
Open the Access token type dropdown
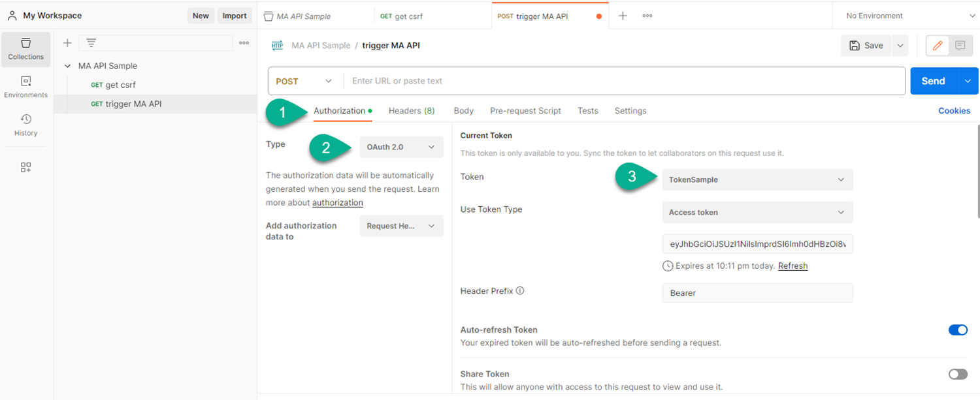coord(757,212)
